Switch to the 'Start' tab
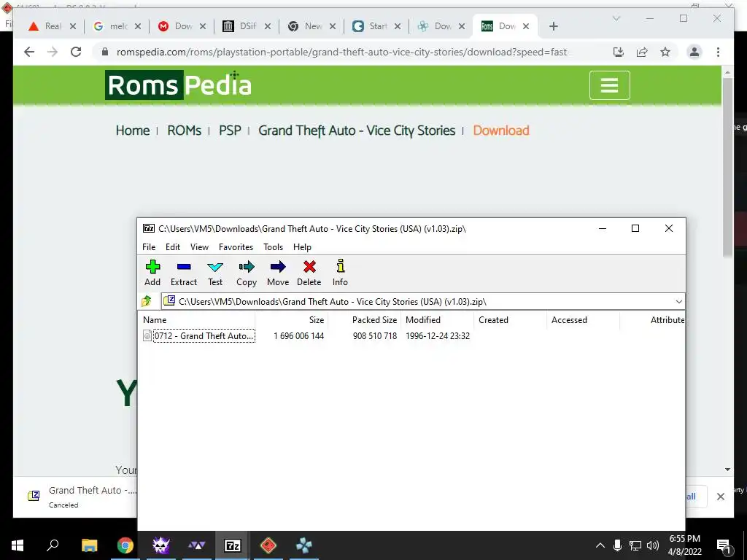This screenshot has height=560, width=747. [376, 26]
